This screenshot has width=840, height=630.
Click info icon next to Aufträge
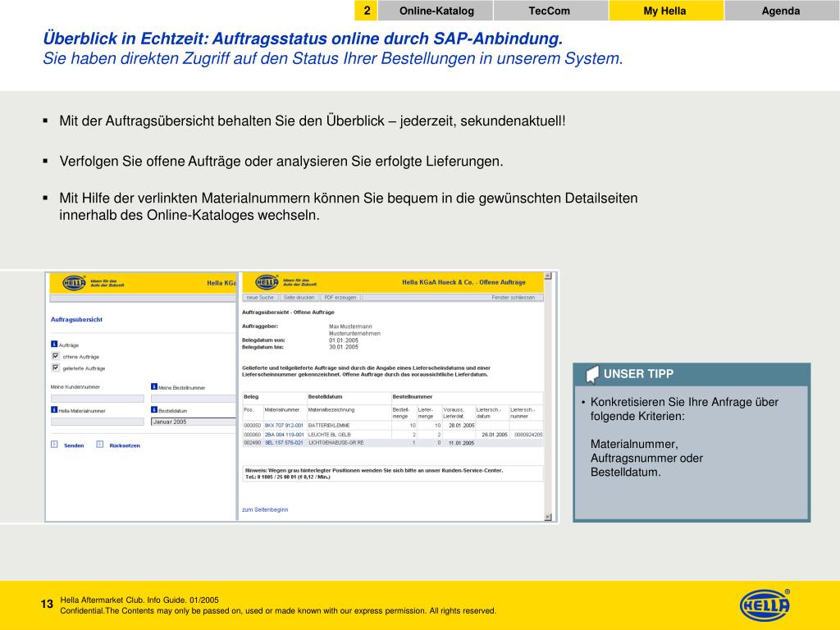pyautogui.click(x=53, y=345)
